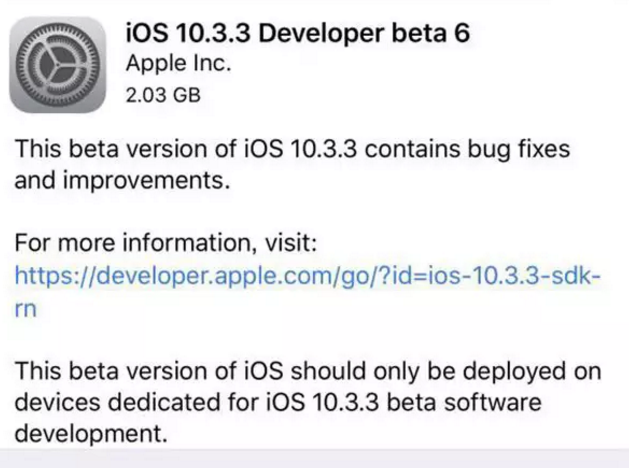Click the Apple Inc. publisher label
629x468 pixels.
pyautogui.click(x=178, y=65)
